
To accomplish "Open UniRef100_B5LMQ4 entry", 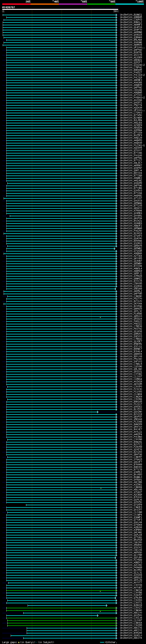I will tap(131, 40).
